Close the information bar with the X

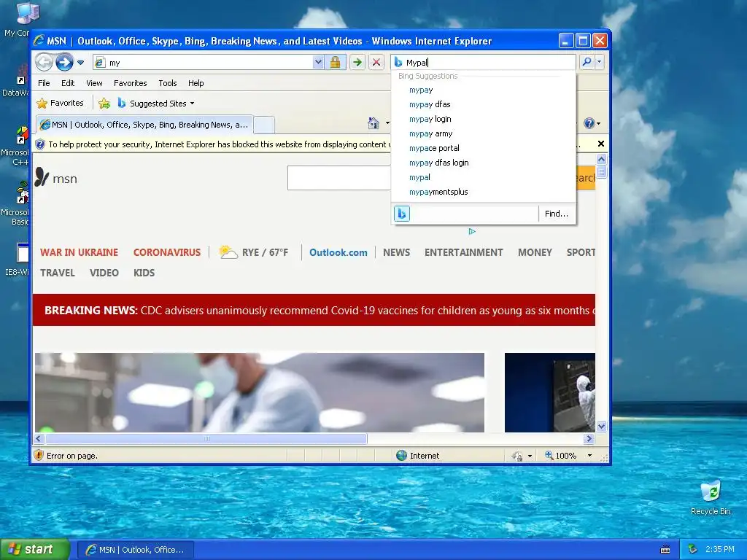601,144
